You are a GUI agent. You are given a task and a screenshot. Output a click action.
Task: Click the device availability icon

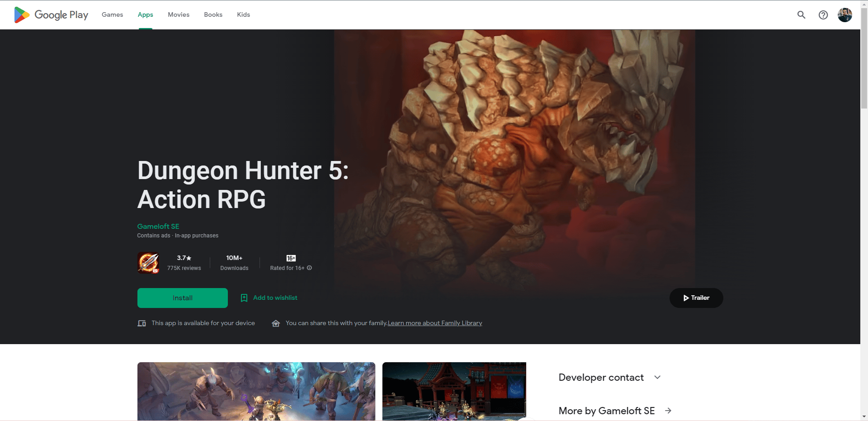[x=142, y=323]
